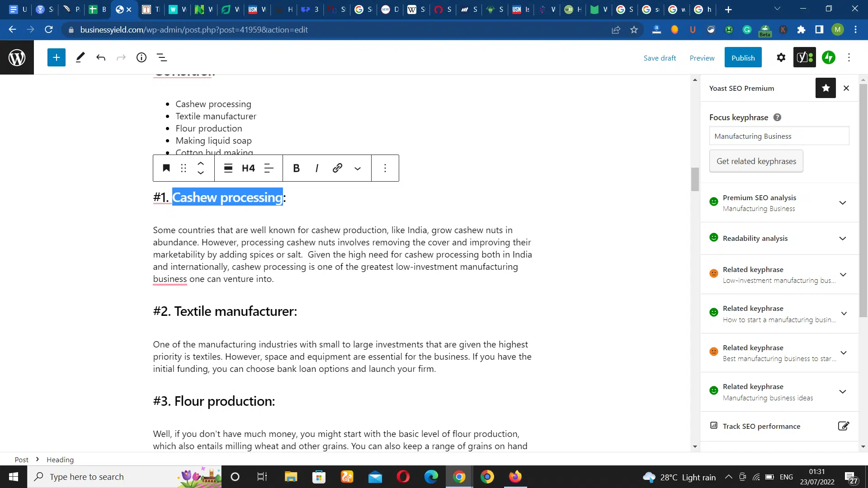Image resolution: width=868 pixels, height=488 pixels.
Task: Click the Bold formatting icon
Action: point(296,168)
